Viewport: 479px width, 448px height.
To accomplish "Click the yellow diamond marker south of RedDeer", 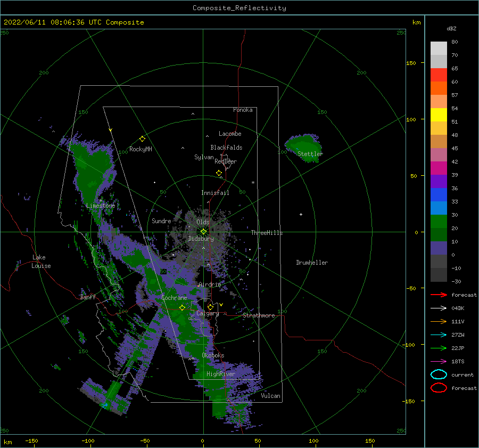I will (219, 173).
